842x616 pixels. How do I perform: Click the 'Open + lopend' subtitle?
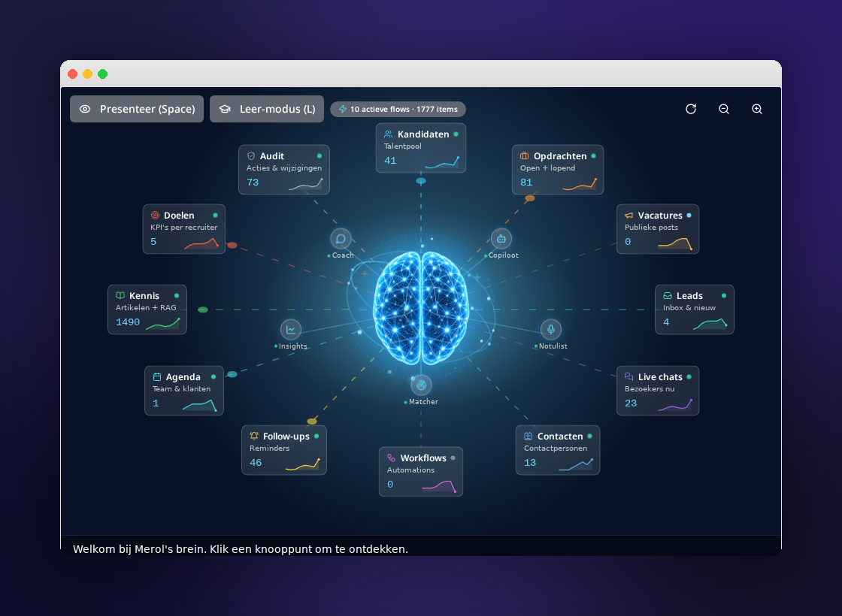tap(548, 168)
